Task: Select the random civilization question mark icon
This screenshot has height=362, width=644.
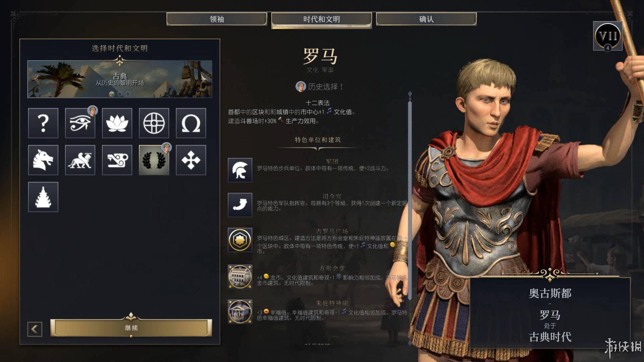Action: click(43, 123)
